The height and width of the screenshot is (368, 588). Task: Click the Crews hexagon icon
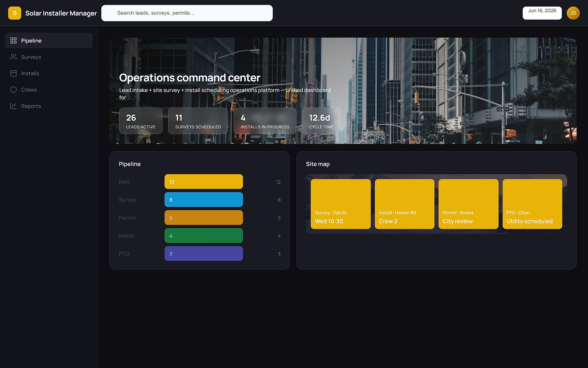coord(13,90)
